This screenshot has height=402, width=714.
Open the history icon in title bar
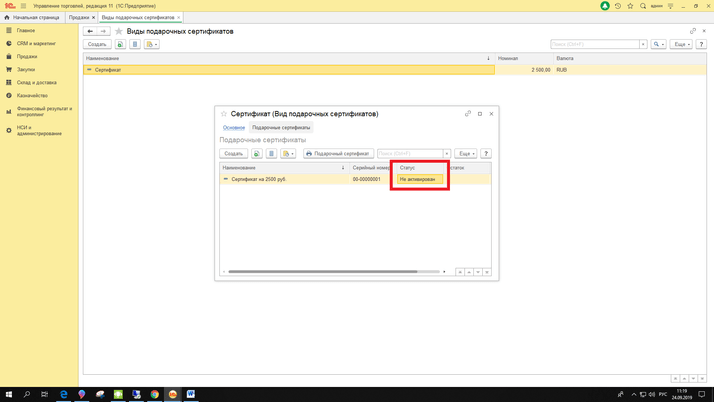pos(618,6)
